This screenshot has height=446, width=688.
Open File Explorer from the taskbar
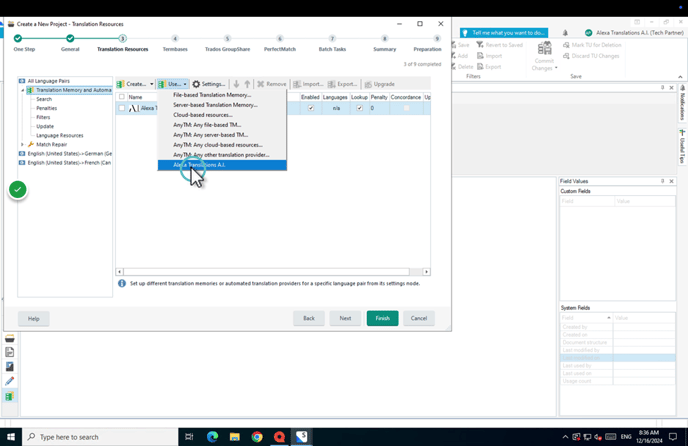(x=235, y=437)
